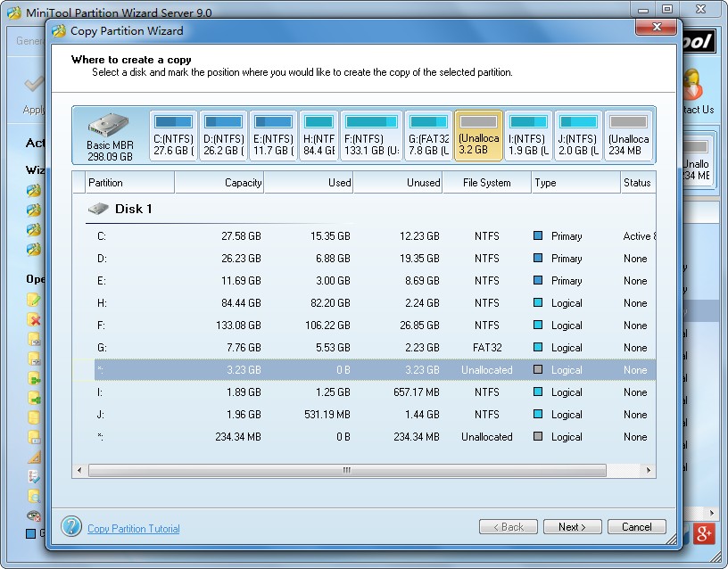Viewport: 728px width, 569px height.
Task: Open the Copy Partition Tutorial link
Action: point(134,529)
